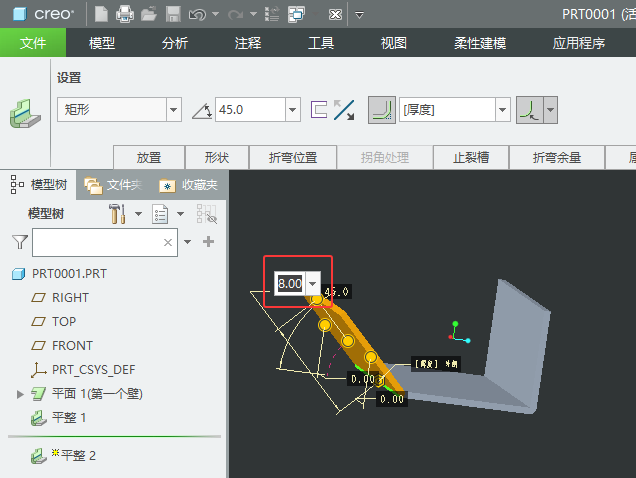Image resolution: width=636 pixels, height=478 pixels.
Task: Select the 模型树 navigator tab
Action: point(39,185)
